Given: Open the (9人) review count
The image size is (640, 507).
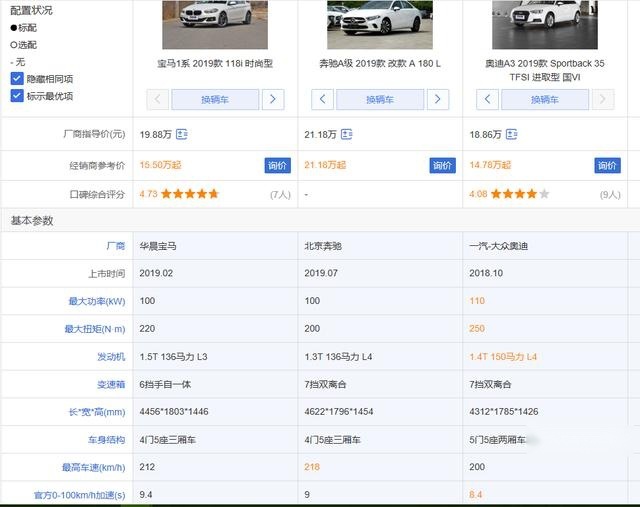Looking at the screenshot, I should pyautogui.click(x=610, y=195).
